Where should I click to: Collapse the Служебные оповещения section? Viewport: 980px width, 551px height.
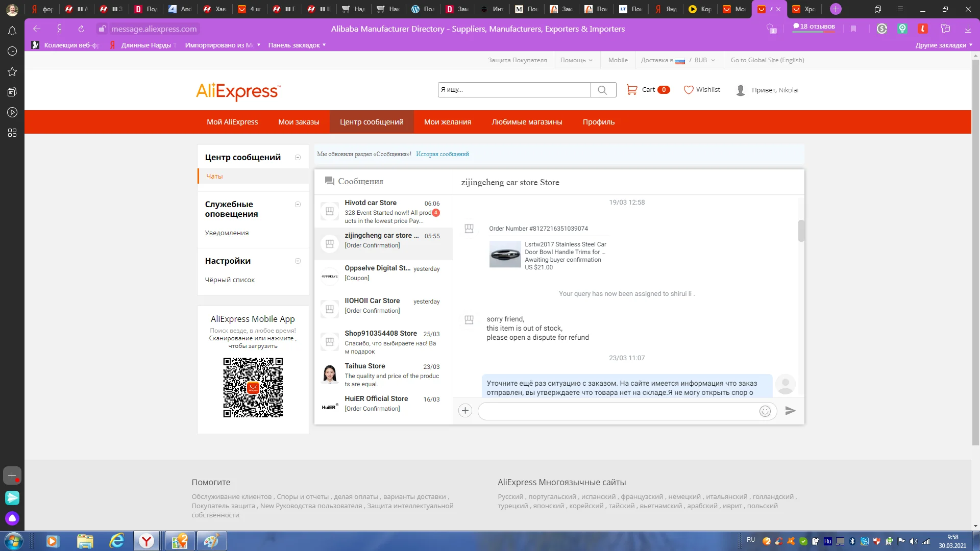[298, 204]
